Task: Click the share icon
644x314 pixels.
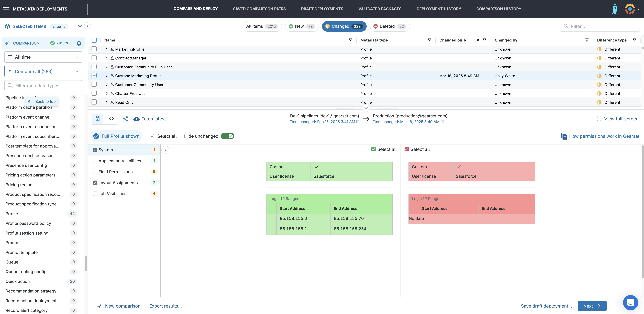Action: tap(126, 119)
